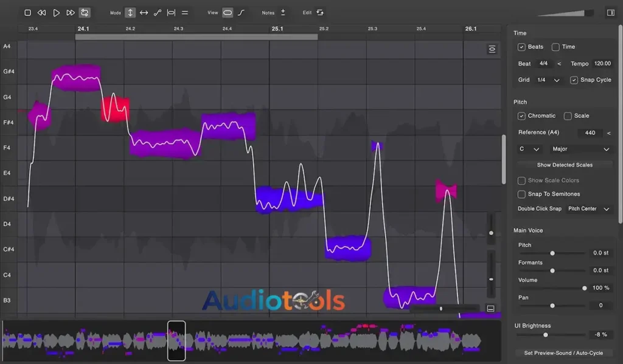Enable the Time checkbox
The height and width of the screenshot is (364, 623).
pyautogui.click(x=555, y=47)
